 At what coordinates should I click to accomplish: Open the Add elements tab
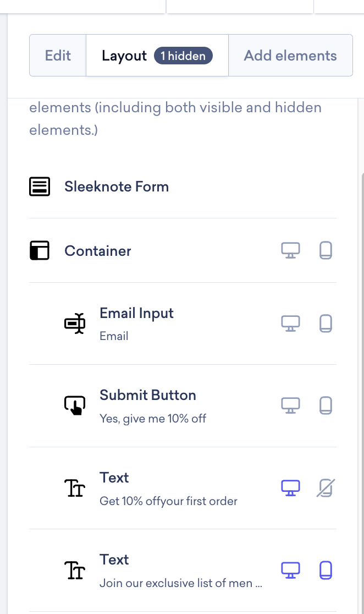pos(290,56)
